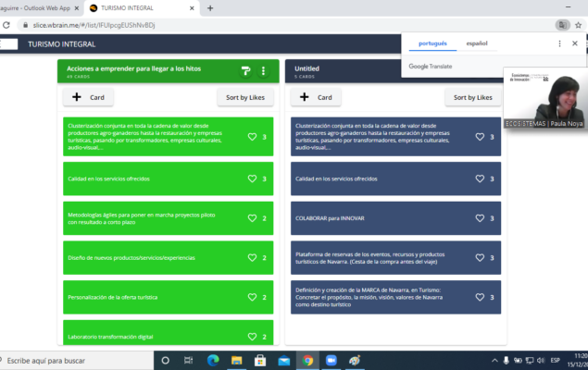This screenshot has width=588, height=370.
Task: Sort green list using Sort by Likes
Action: pos(245,97)
